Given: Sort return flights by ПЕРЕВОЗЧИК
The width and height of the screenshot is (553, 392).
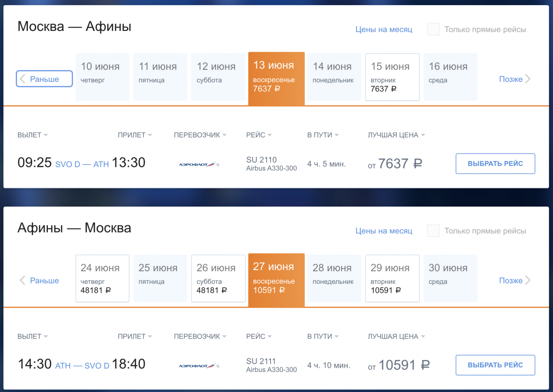Looking at the screenshot, I should pyautogui.click(x=200, y=336).
